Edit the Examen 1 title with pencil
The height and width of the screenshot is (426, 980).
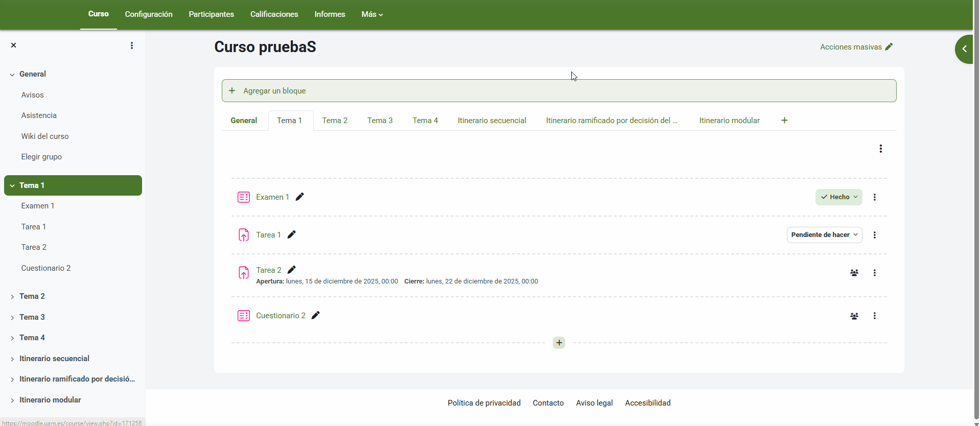[x=300, y=197]
